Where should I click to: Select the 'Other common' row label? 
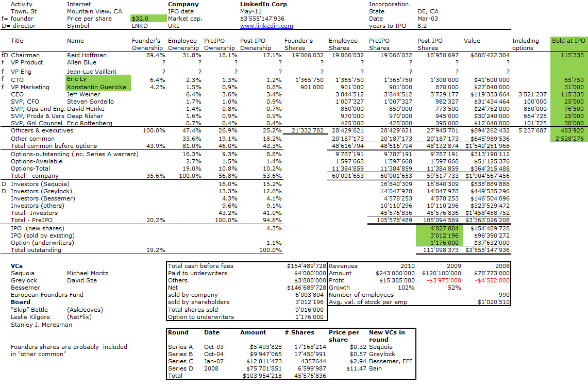coord(32,139)
